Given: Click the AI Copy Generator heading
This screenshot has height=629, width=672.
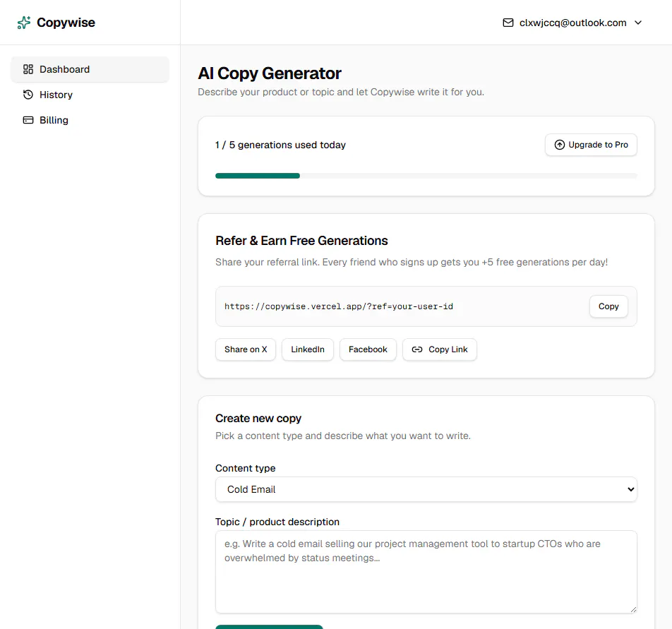Looking at the screenshot, I should tap(270, 73).
